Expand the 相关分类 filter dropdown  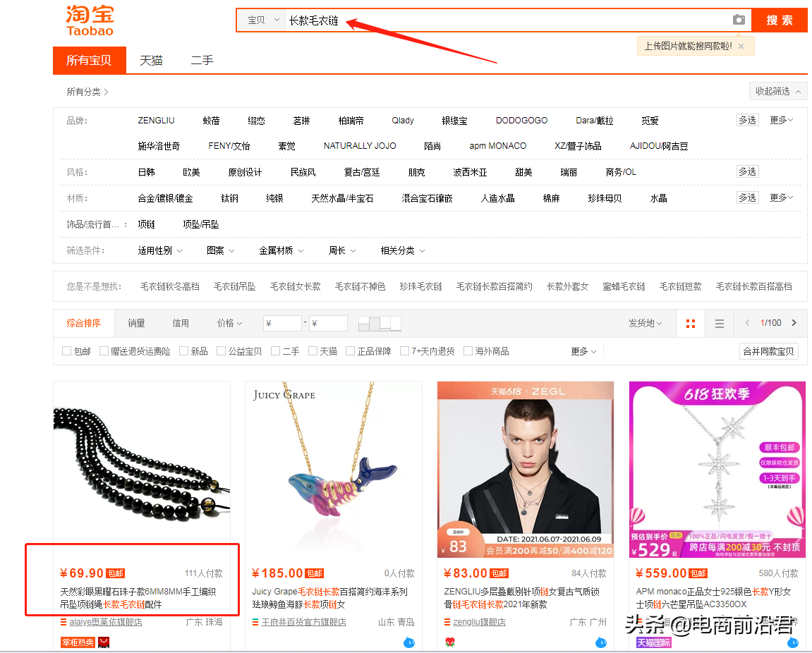click(x=403, y=250)
